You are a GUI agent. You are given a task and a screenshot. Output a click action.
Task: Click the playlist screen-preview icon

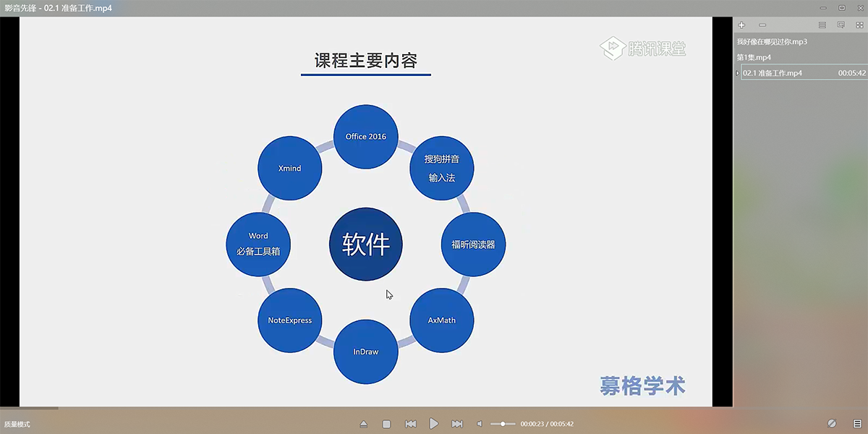[841, 25]
